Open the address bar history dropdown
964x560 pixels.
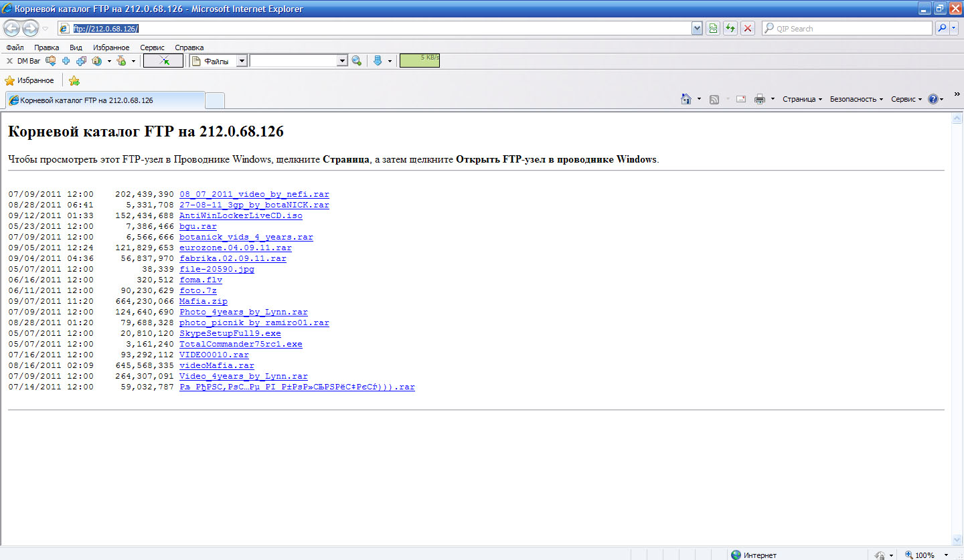698,28
